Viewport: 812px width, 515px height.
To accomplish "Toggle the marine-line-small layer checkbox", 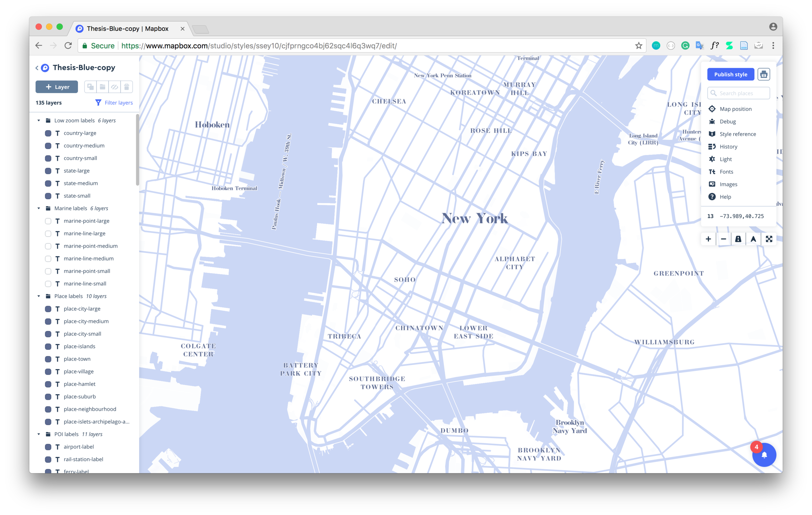I will 48,284.
